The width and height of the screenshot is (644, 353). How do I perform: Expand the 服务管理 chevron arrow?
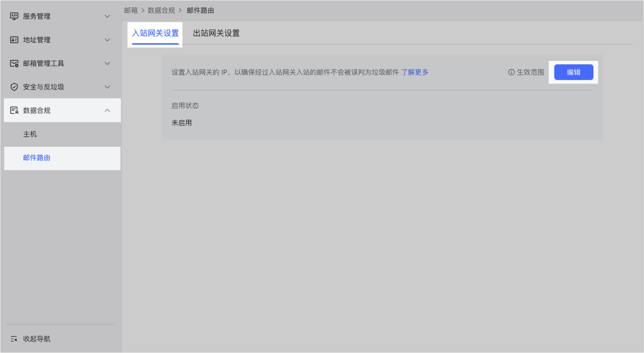pyautogui.click(x=107, y=16)
